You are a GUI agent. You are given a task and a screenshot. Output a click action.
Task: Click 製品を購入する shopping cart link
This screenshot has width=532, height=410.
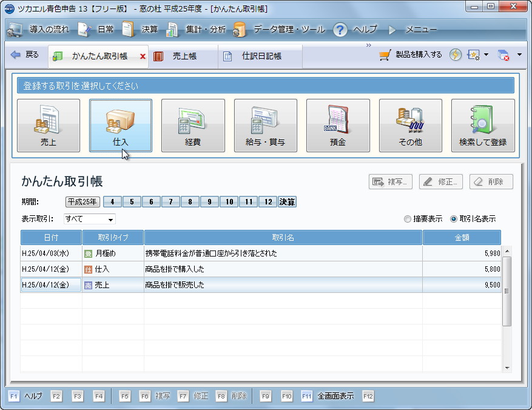click(411, 55)
